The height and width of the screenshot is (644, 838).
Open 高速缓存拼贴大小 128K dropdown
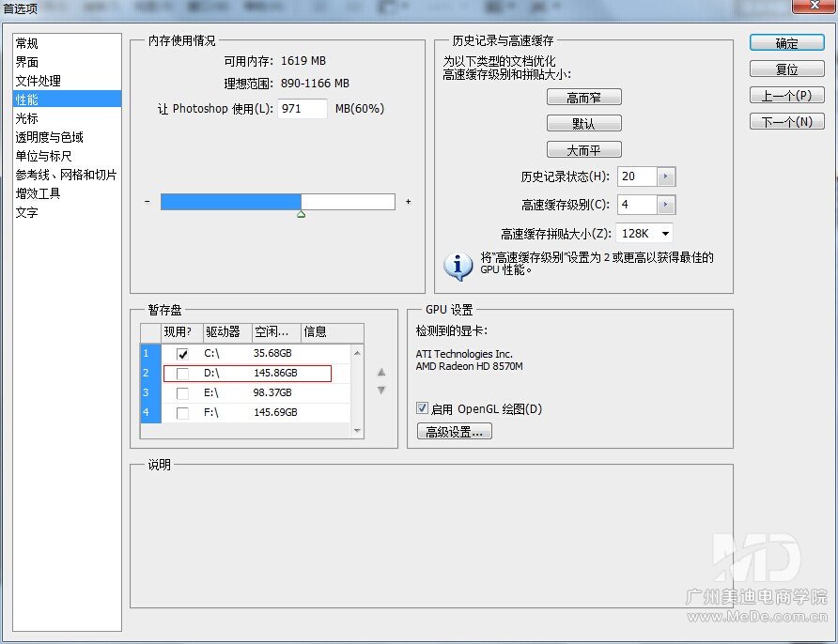(x=644, y=234)
